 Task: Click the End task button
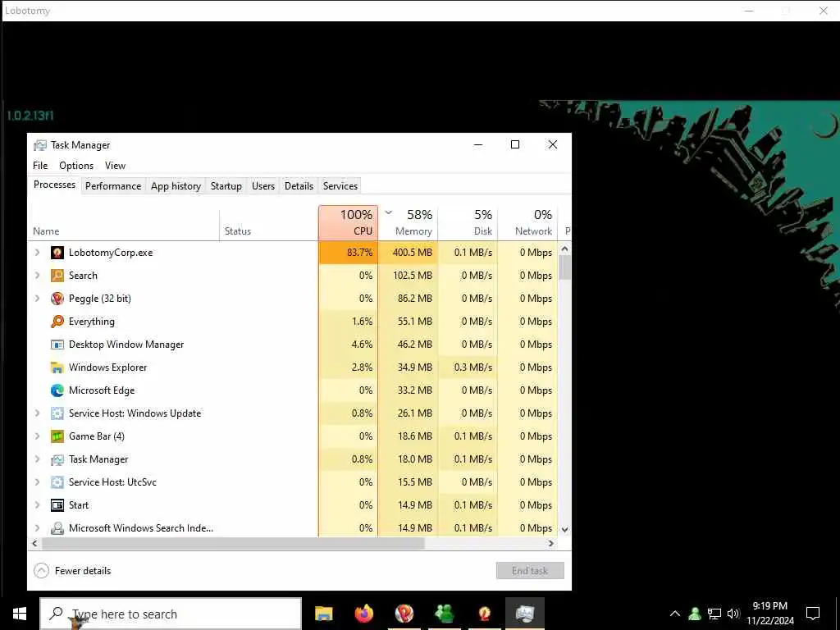530,571
